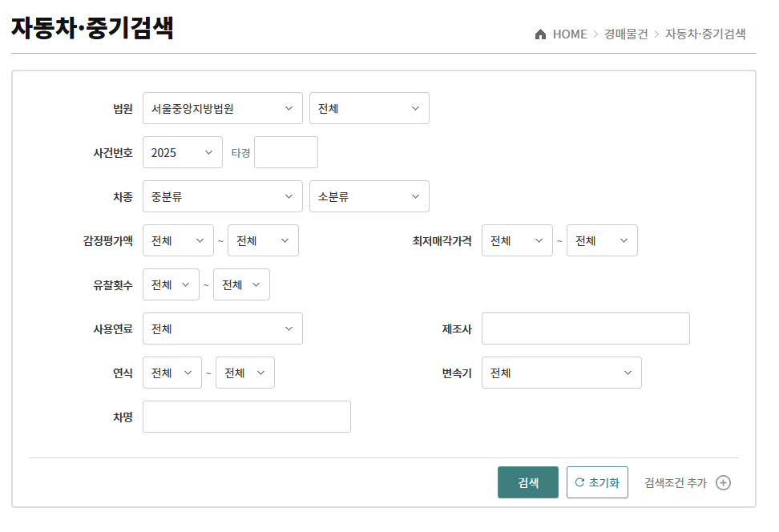Open 연식 starting year dropdown
This screenshot has height=532, width=779.
[172, 373]
